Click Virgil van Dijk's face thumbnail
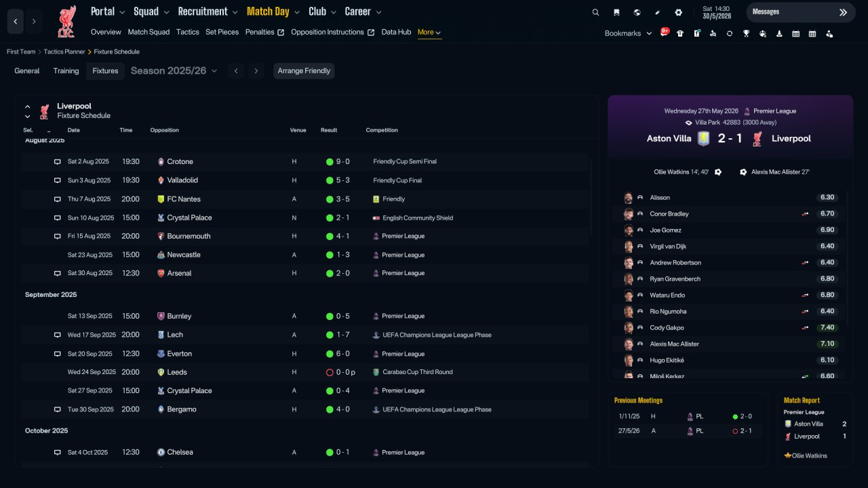The width and height of the screenshot is (868, 488). (x=629, y=247)
